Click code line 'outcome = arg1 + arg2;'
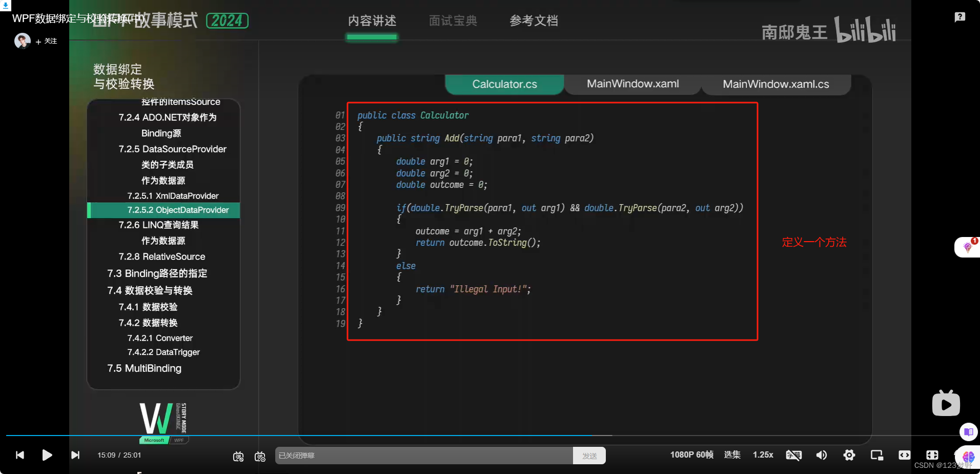This screenshot has width=980, height=474. point(468,231)
